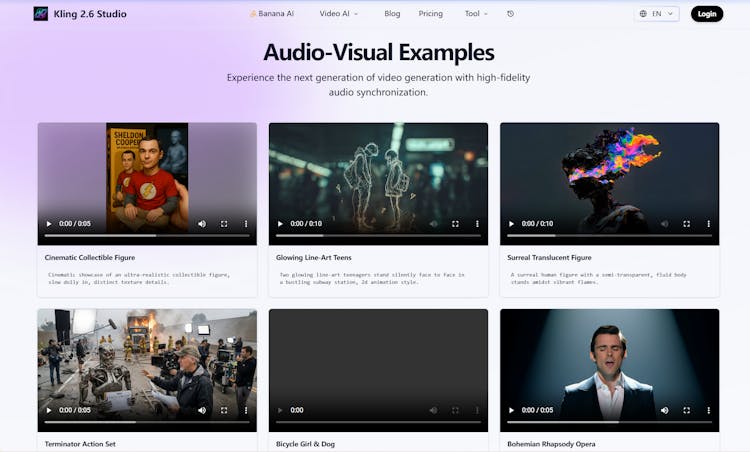Enter fullscreen on Surreal Translucent Figure video
The height and width of the screenshot is (452, 750).
(687, 224)
